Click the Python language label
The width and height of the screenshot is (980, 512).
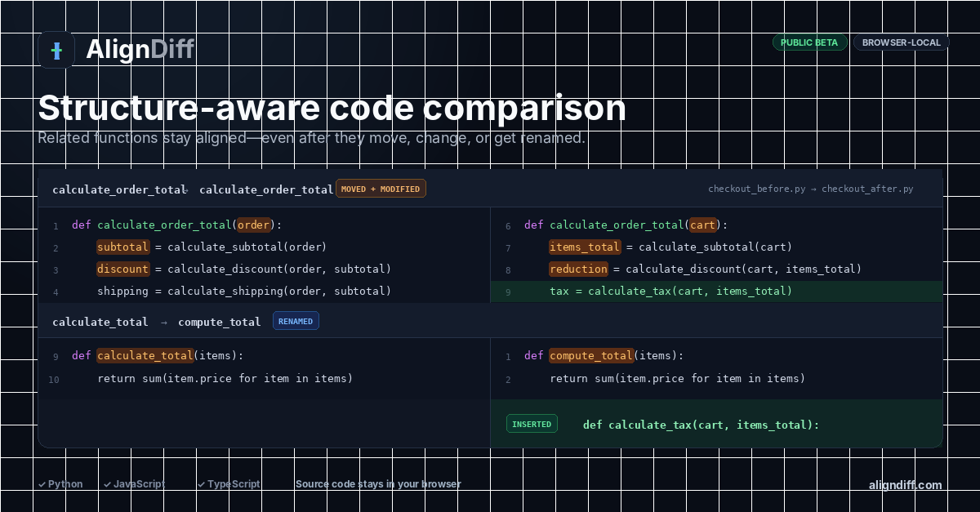[65, 484]
